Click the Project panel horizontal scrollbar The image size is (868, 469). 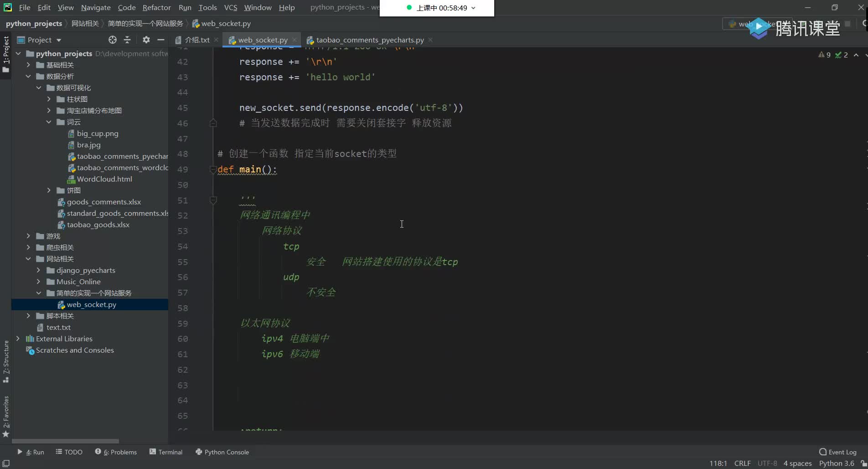pyautogui.click(x=65, y=441)
